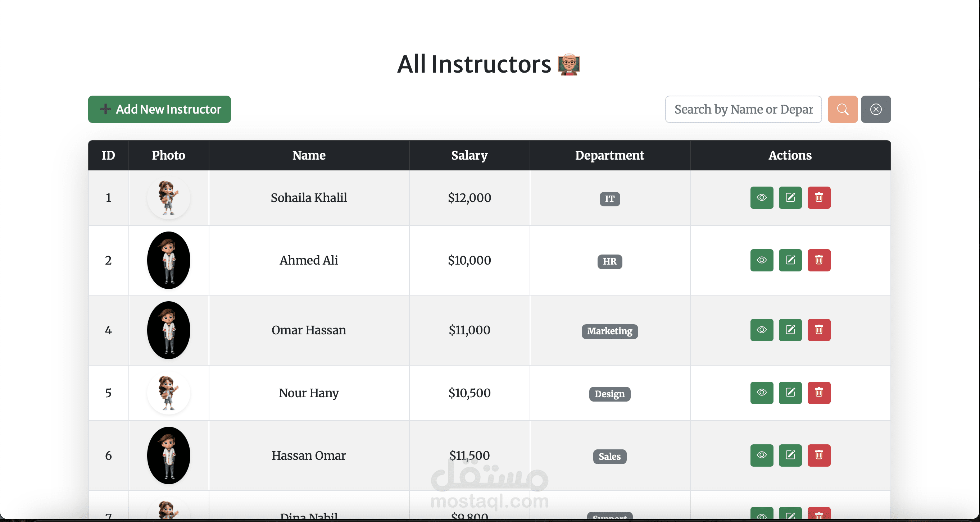This screenshot has width=980, height=522.
Task: View Omar Hassan's profile via eye icon
Action: (x=761, y=330)
